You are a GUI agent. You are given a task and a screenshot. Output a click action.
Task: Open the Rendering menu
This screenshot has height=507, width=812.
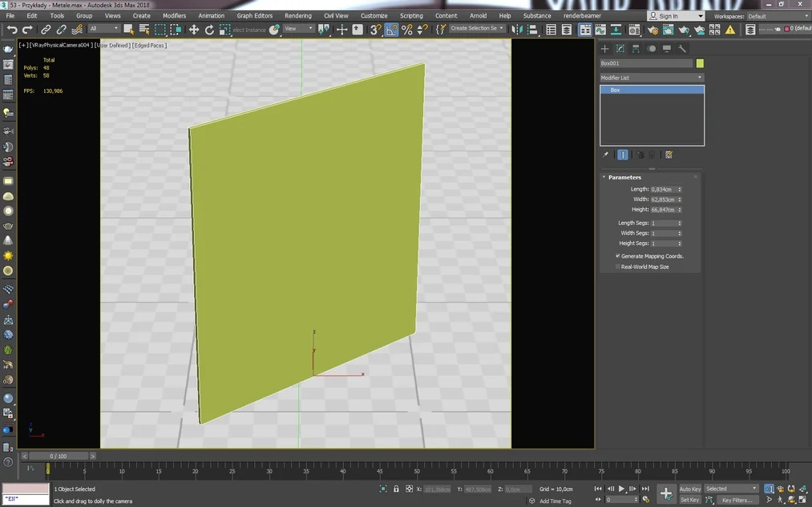click(298, 15)
